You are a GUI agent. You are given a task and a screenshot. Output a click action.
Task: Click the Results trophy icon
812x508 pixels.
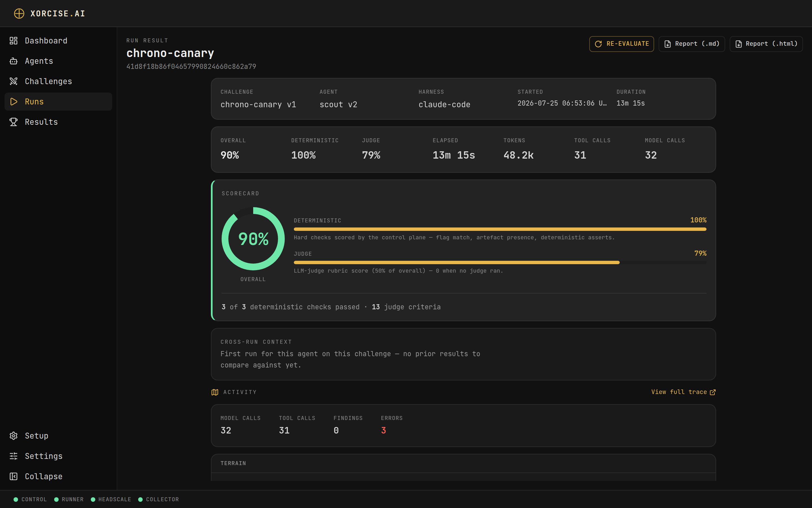tap(14, 122)
